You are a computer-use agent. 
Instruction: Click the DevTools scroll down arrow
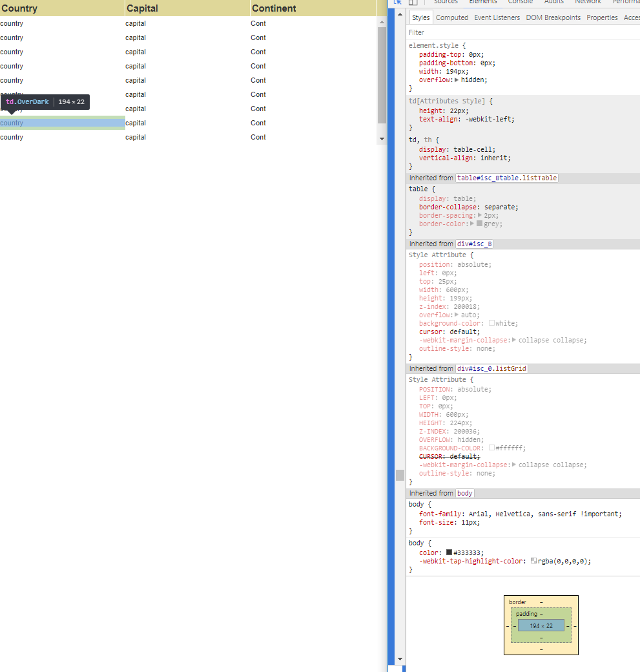[400, 658]
